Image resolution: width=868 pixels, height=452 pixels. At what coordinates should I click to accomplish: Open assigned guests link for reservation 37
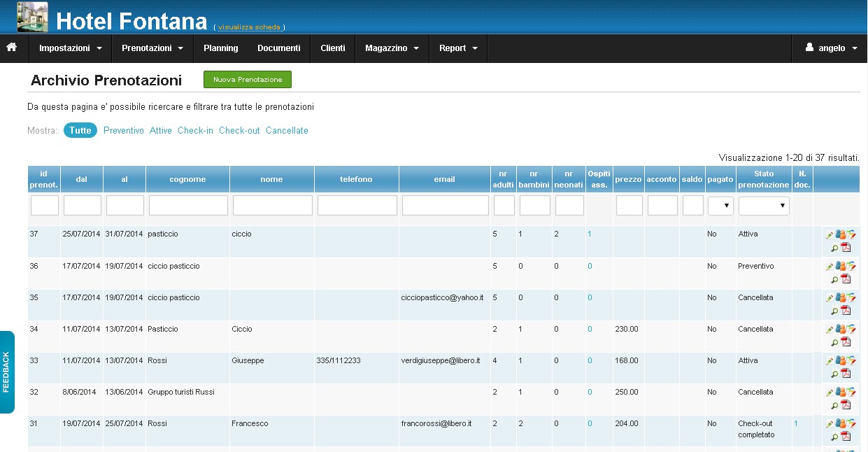pos(590,234)
